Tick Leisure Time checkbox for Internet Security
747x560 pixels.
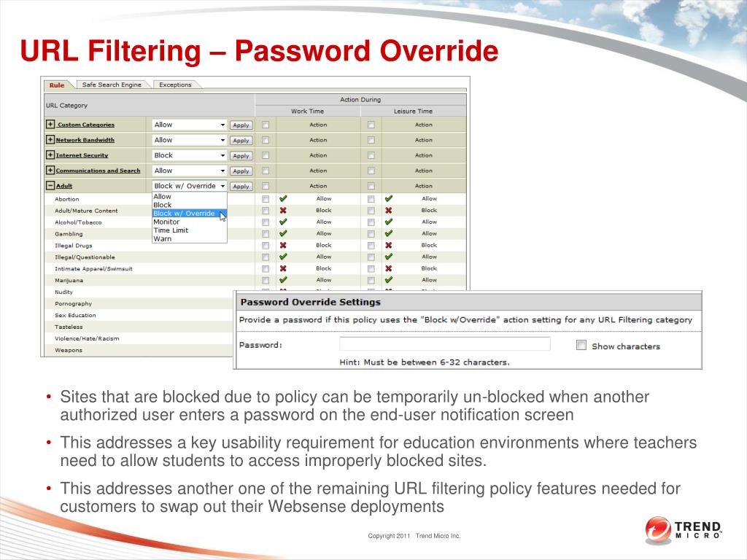point(371,155)
